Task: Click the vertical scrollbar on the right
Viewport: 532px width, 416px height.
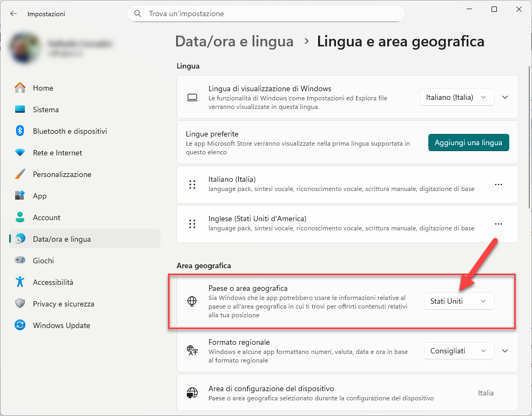Action: point(528,162)
